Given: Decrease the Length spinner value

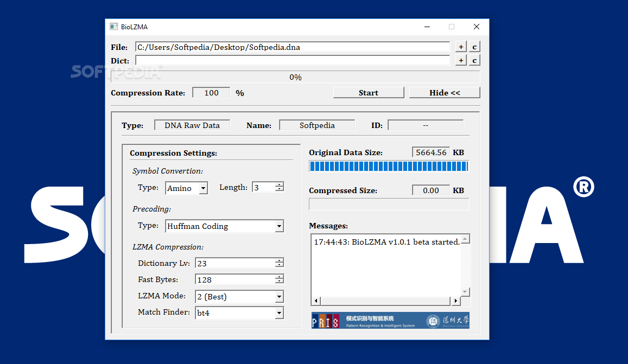Looking at the screenshot, I should point(280,189).
